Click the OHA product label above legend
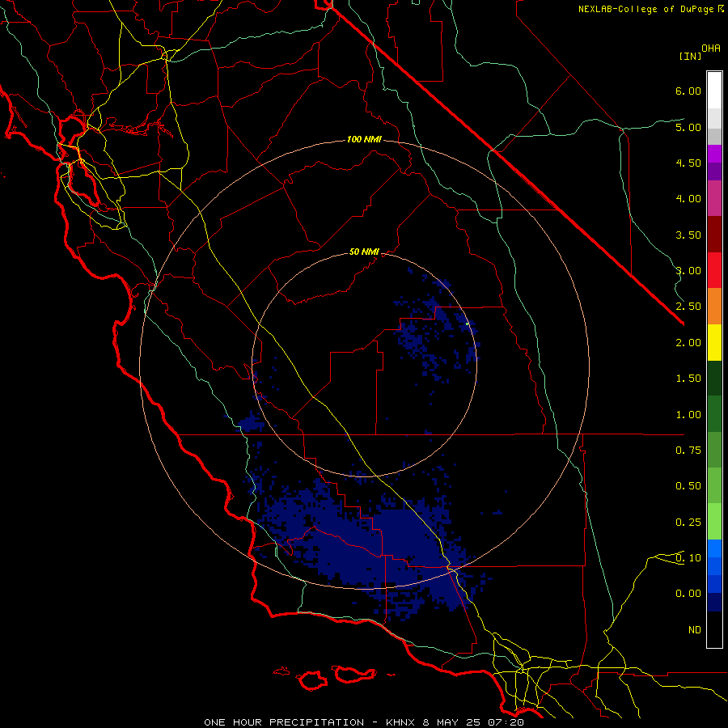The width and height of the screenshot is (728, 728). [711, 49]
